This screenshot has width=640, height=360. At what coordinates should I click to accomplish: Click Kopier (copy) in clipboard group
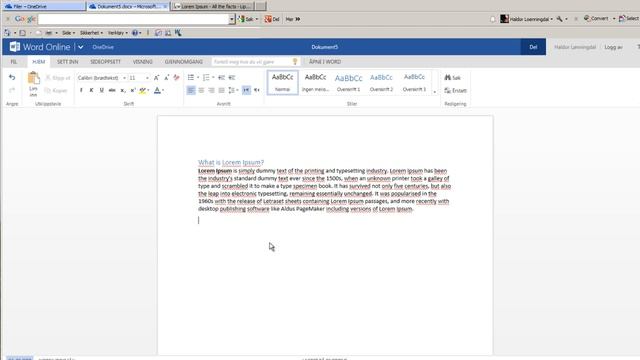click(56, 90)
